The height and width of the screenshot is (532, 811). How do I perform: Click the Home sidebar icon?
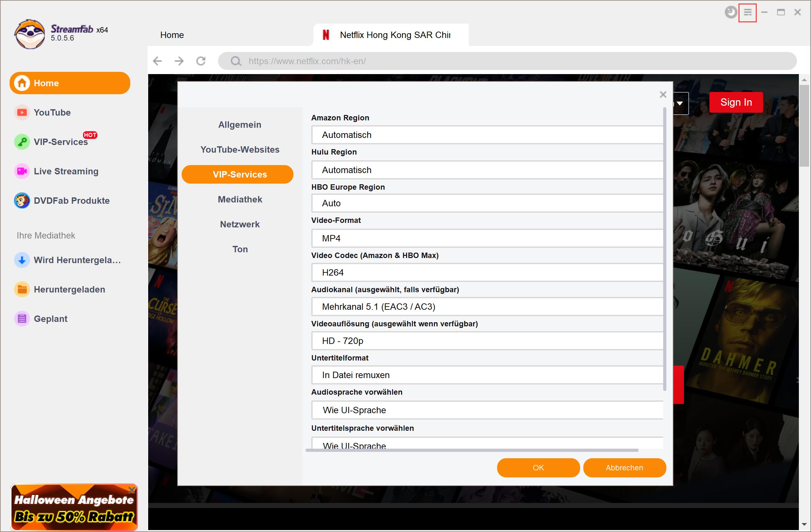22,83
